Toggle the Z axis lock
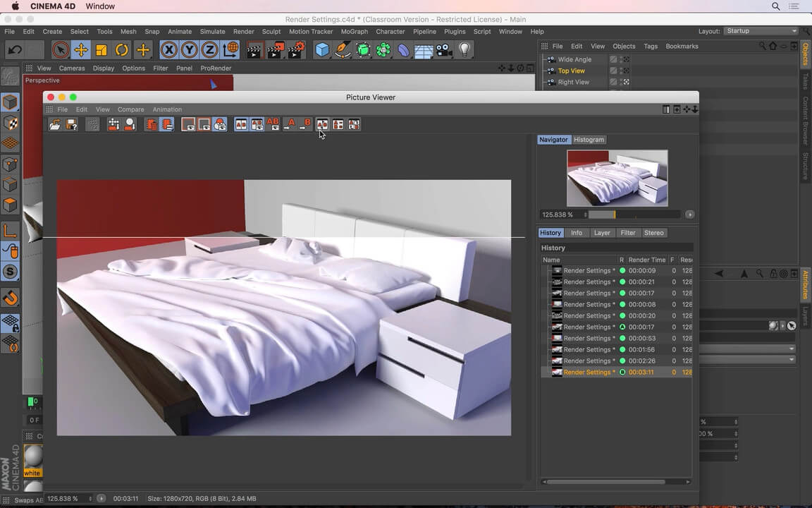This screenshot has height=508, width=812. coord(209,49)
